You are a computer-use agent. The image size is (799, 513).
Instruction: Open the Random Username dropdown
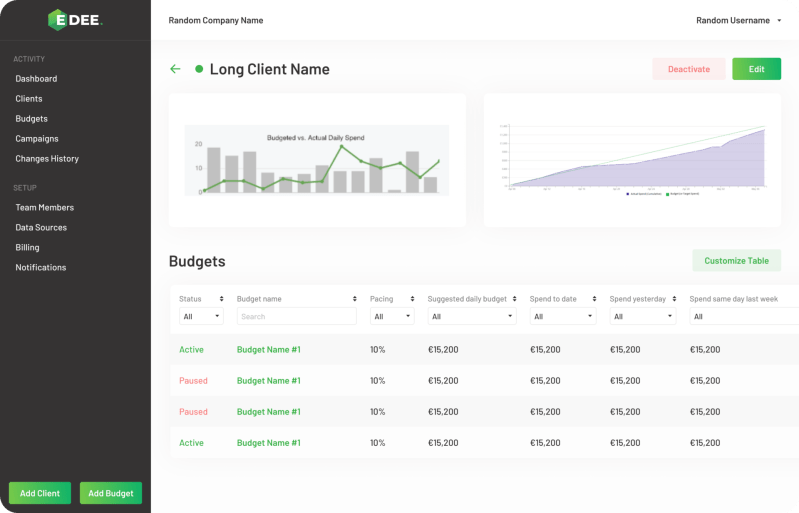(x=738, y=20)
